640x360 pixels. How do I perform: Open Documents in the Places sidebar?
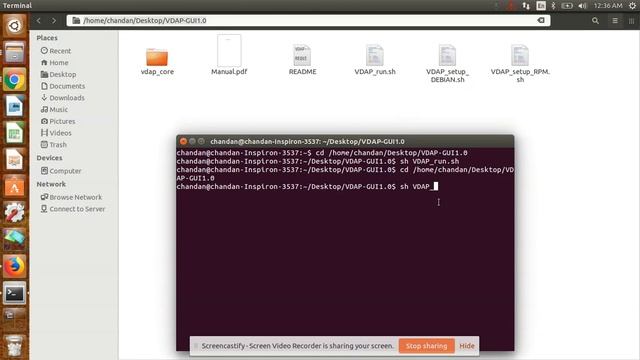[63, 86]
